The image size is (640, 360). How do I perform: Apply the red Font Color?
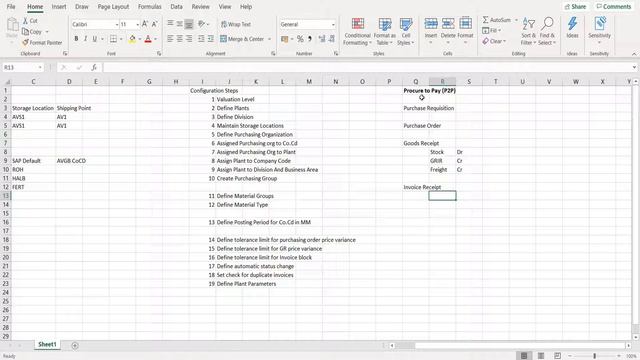point(148,39)
